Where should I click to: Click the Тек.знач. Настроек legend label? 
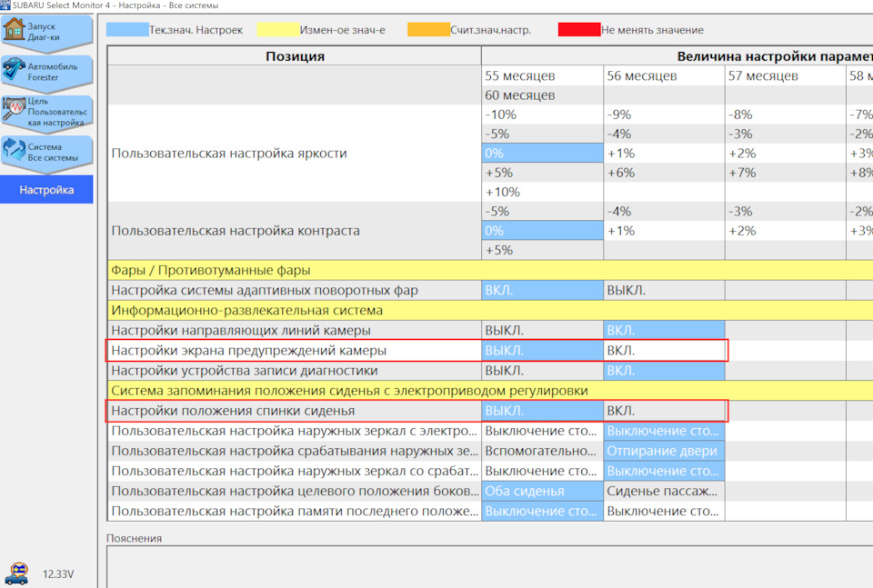196,29
